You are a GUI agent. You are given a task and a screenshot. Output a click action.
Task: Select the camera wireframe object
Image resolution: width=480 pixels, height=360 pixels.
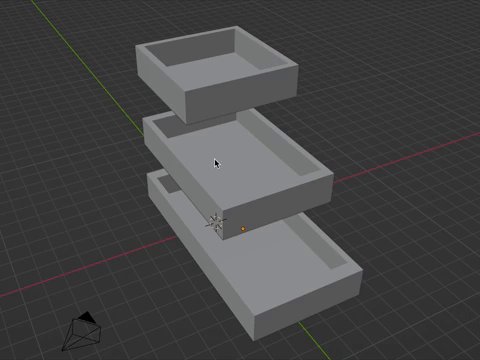click(x=81, y=331)
